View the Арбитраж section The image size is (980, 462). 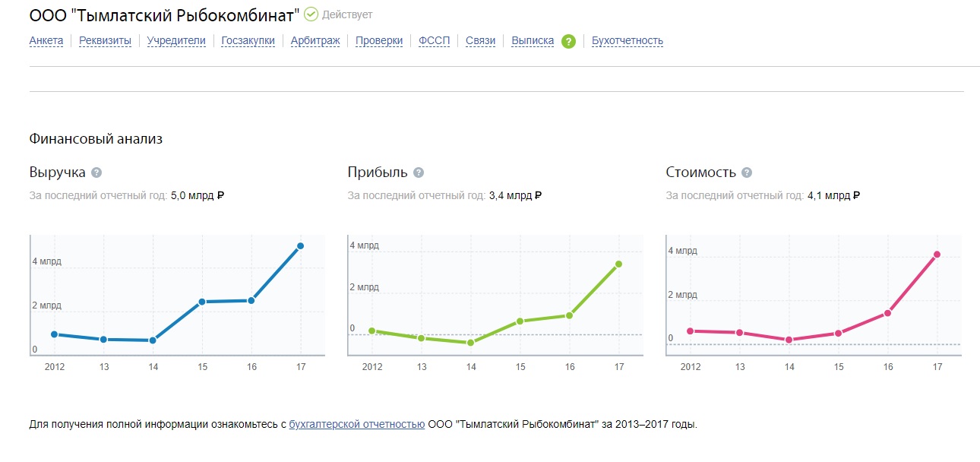[x=315, y=41]
